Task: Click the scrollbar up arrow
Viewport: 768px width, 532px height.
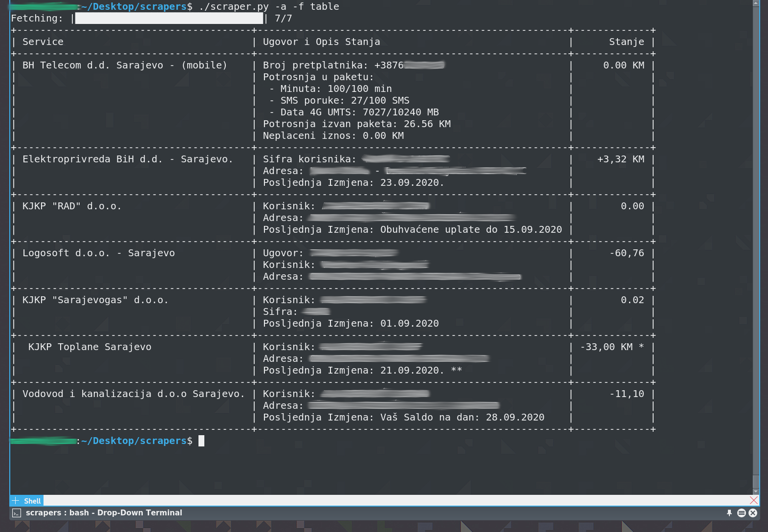Action: pos(756,3)
